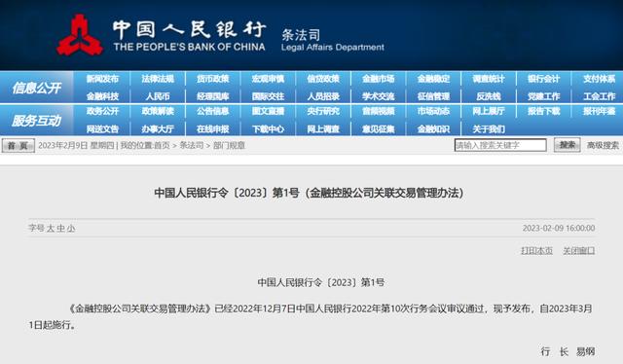This screenshot has height=364, width=623.
Task: Open 反洗钱 navigation link
Action: click(489, 96)
